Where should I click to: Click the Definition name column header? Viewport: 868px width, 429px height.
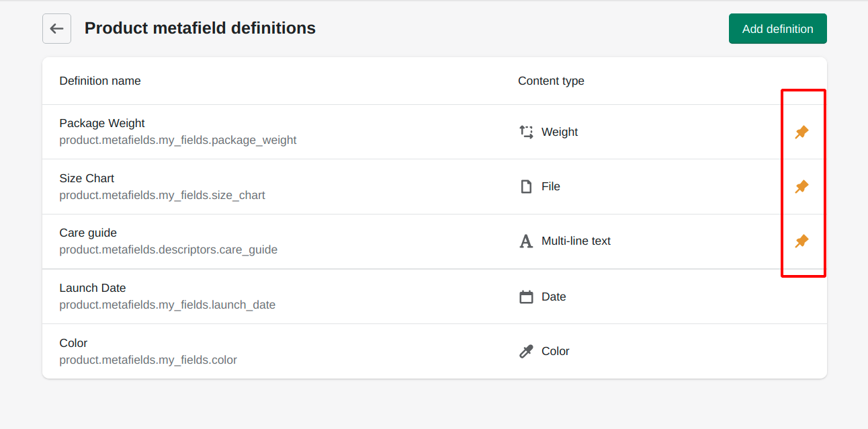pos(100,81)
